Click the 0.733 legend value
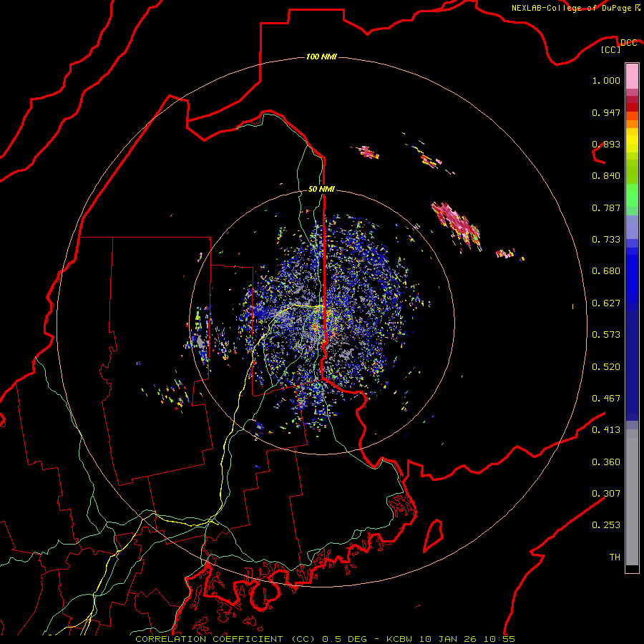The image size is (644, 644). [606, 240]
